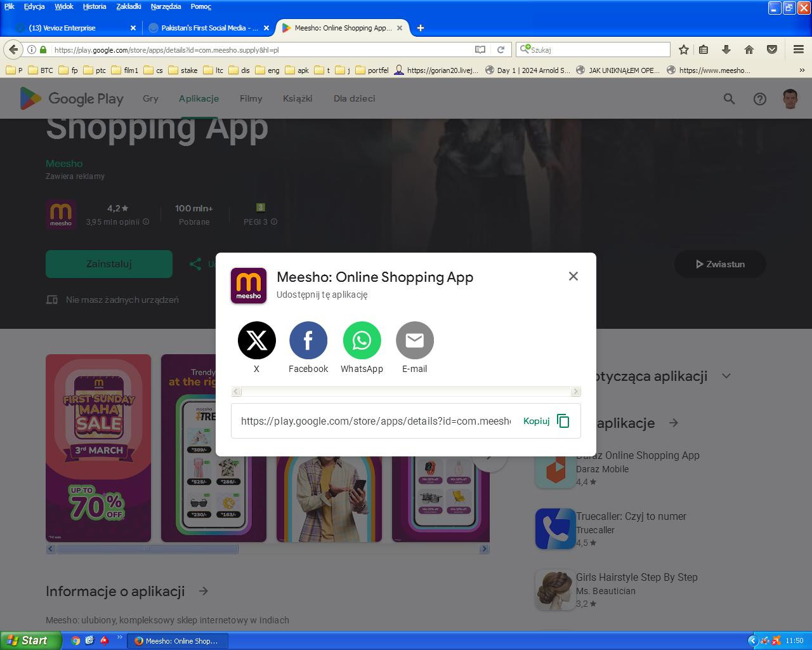The image size is (812, 650).
Task: Click the share URL text field
Action: point(376,421)
